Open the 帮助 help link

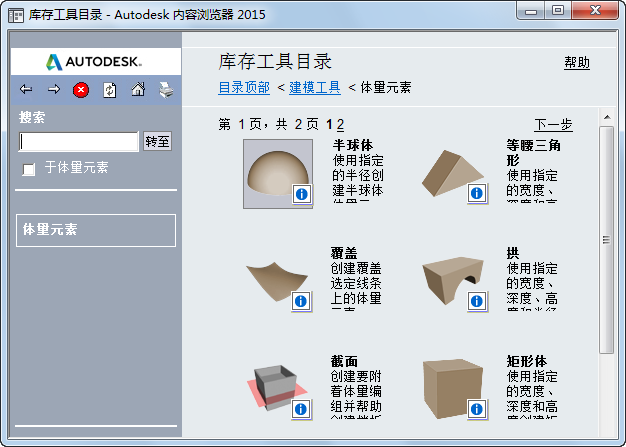click(577, 62)
